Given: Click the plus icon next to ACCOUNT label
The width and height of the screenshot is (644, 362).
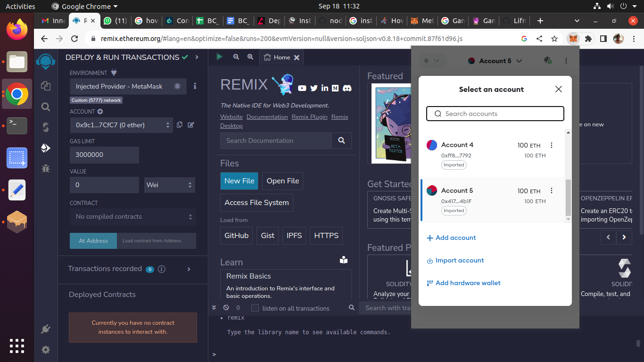Looking at the screenshot, I should pyautogui.click(x=100, y=112).
